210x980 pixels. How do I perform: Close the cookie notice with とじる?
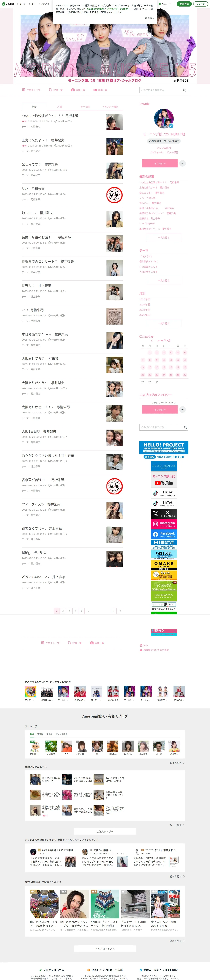pyautogui.click(x=149, y=18)
